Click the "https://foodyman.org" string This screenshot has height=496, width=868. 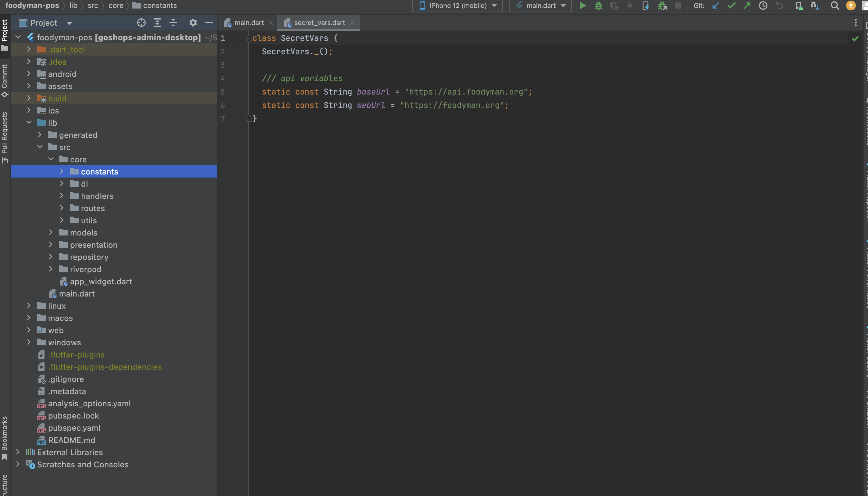click(451, 105)
